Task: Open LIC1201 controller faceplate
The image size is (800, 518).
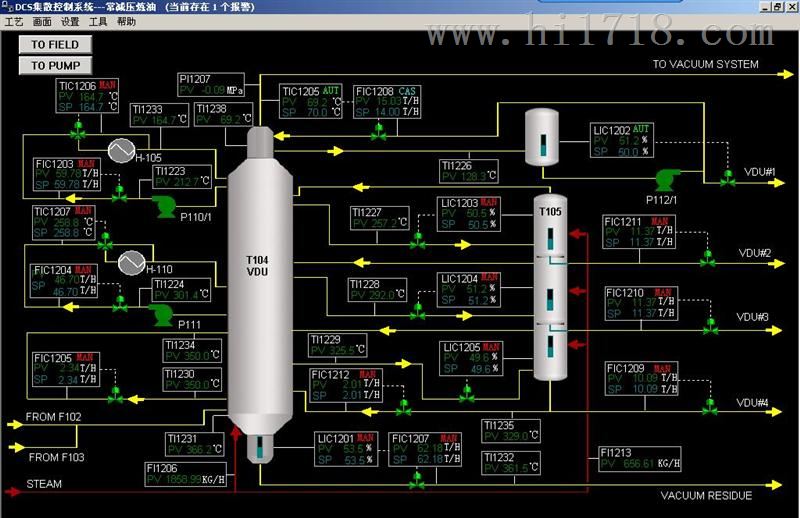Action: [x=346, y=449]
